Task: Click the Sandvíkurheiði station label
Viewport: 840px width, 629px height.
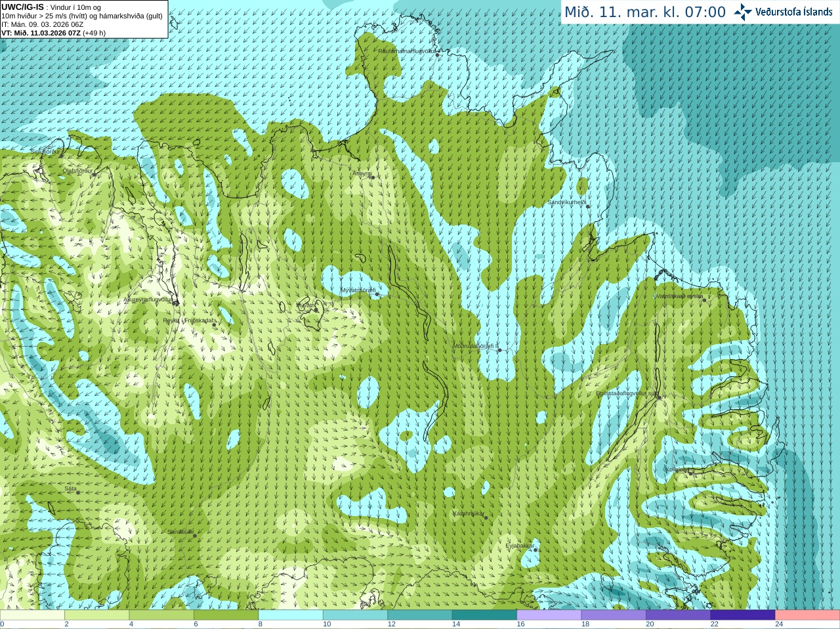Action: [567, 202]
